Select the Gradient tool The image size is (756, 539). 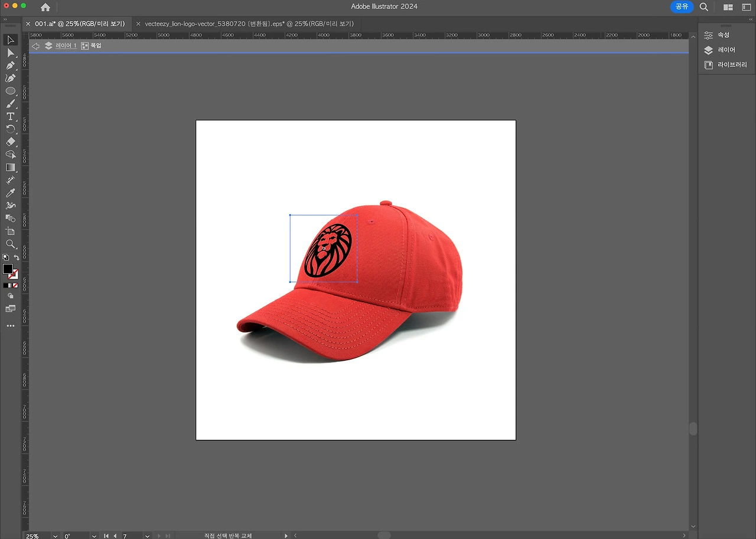click(10, 168)
